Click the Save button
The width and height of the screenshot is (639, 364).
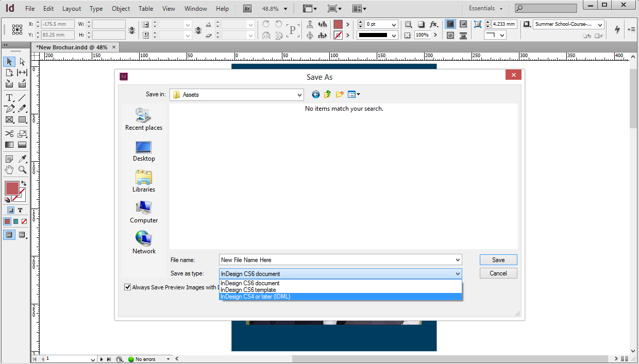(x=498, y=260)
